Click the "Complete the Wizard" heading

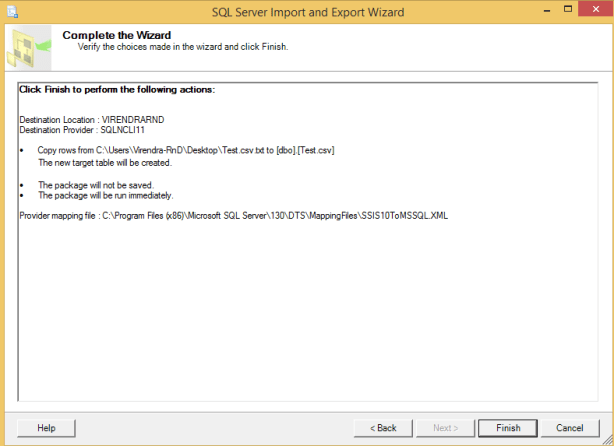118,35
